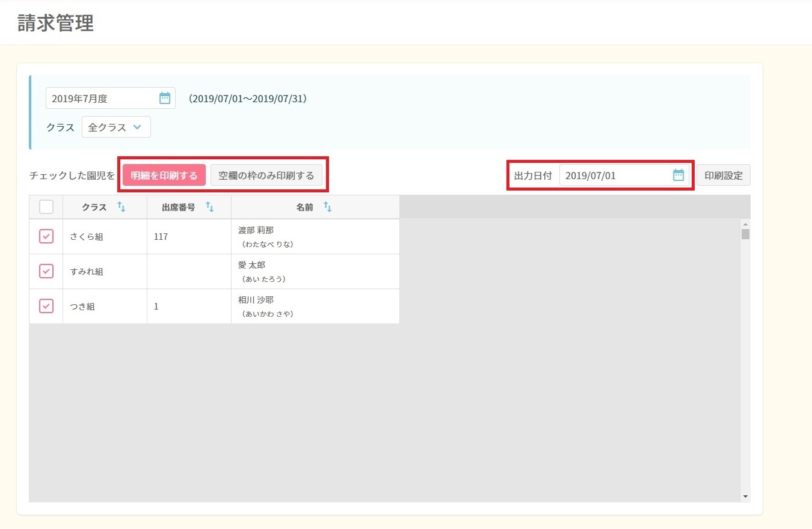The width and height of the screenshot is (812, 529).
Task: Click the name 相川 沙耶
Action: 256,300
